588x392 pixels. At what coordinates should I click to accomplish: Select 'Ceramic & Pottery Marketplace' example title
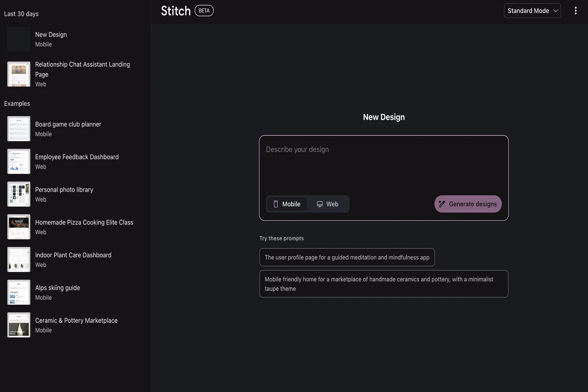coord(76,320)
